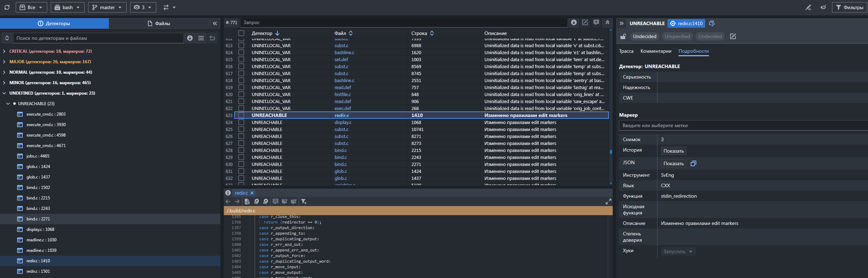Open the master branch dropdown
The image size is (868, 278).
[107, 7]
